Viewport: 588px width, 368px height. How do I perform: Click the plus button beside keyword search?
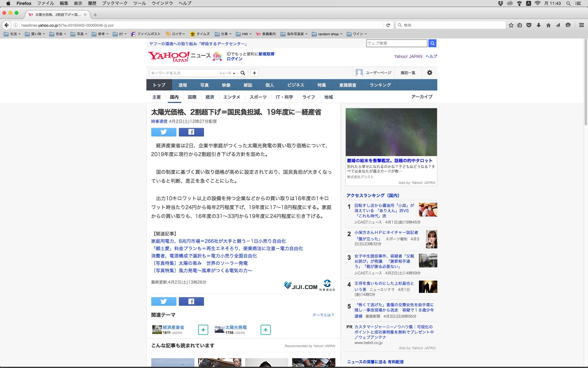254,73
